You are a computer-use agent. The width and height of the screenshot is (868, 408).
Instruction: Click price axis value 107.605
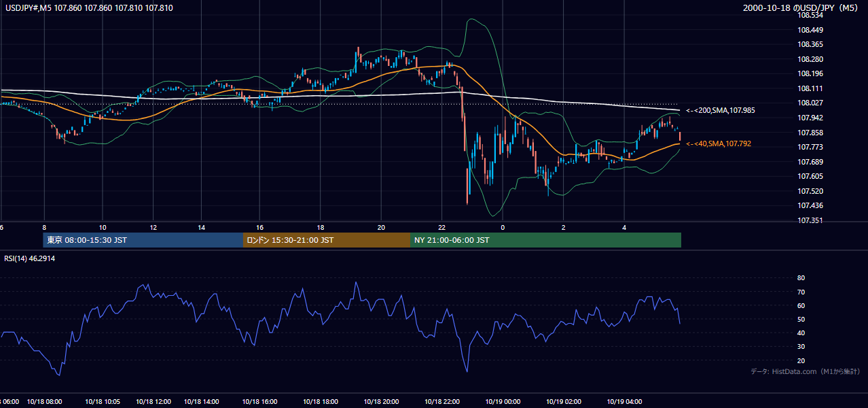[810, 176]
